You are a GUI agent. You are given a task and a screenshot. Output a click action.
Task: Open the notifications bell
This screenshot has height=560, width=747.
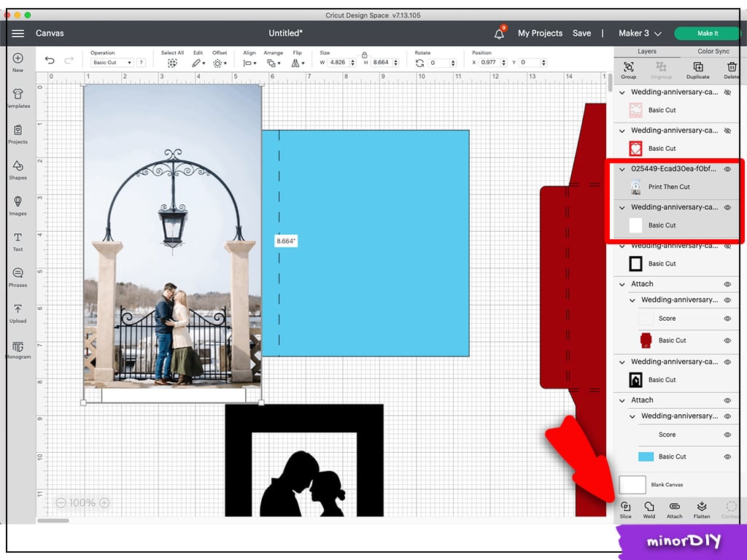(x=499, y=34)
